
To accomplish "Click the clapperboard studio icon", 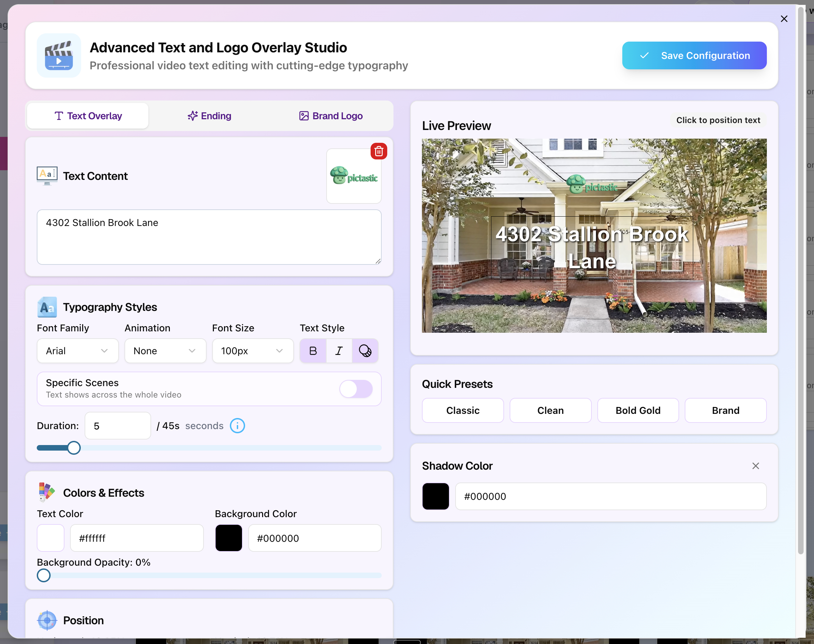I will [59, 55].
